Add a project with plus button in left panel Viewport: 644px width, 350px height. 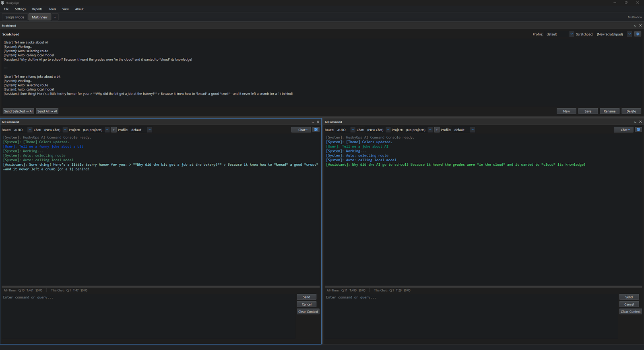[114, 130]
